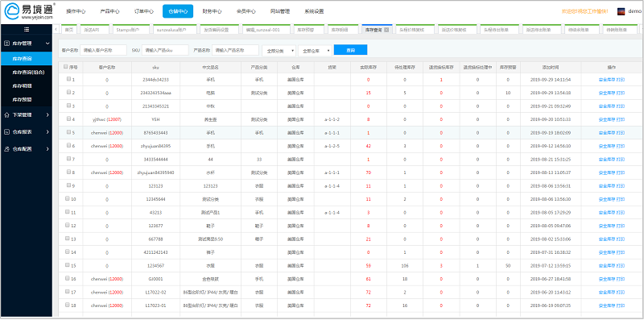The width and height of the screenshot is (644, 320).
Task: Click the blue 查询 search button
Action: (x=351, y=50)
